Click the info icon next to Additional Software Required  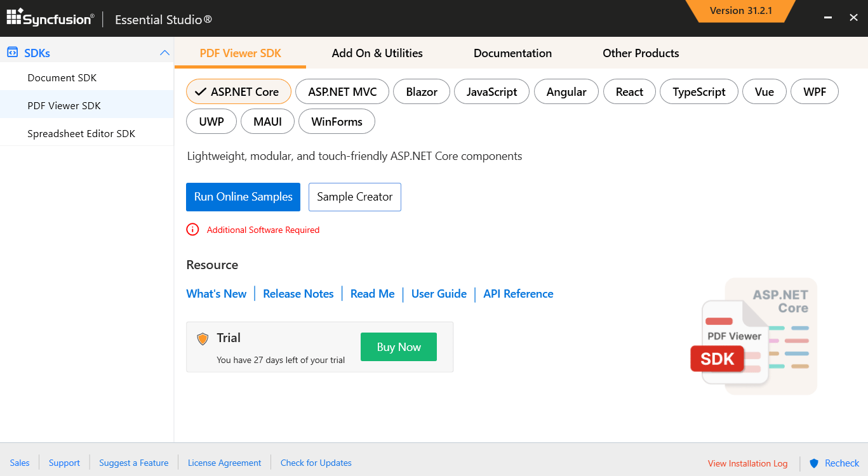coord(192,229)
